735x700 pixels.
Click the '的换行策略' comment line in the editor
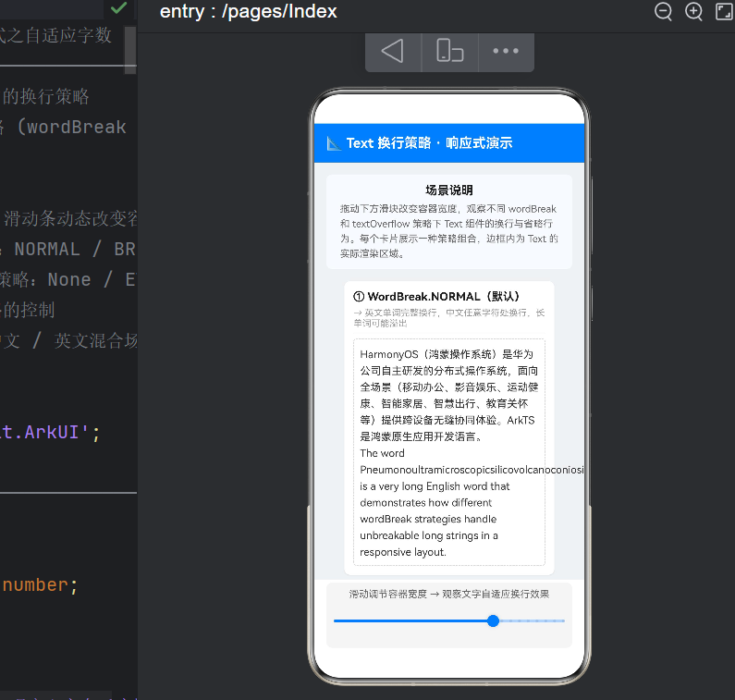[46, 96]
